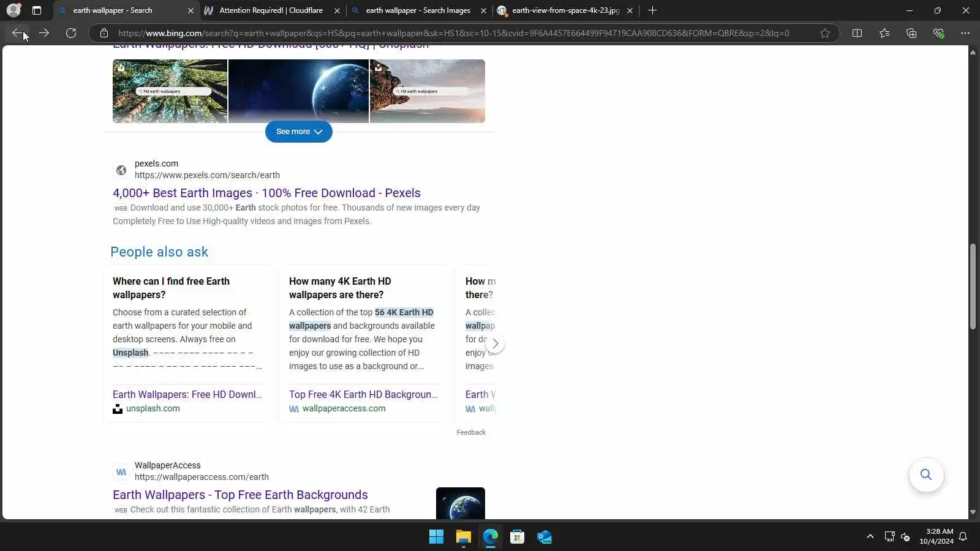980x551 pixels.
Task: Expand results with See more button
Action: pos(299,132)
